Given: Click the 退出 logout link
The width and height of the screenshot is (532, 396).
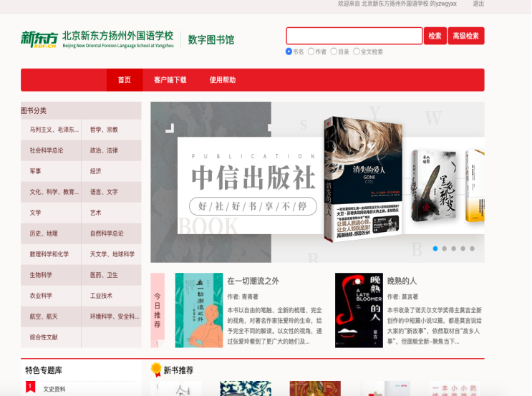Looking at the screenshot, I should tap(478, 4).
